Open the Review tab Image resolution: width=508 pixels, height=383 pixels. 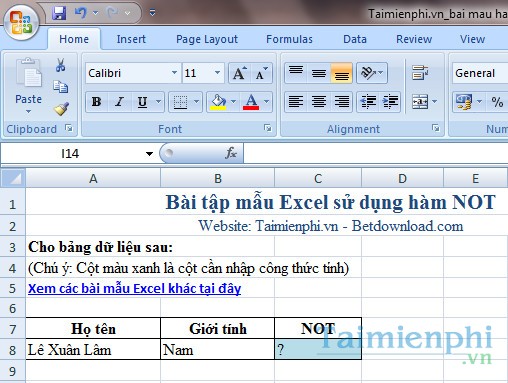[x=414, y=39]
